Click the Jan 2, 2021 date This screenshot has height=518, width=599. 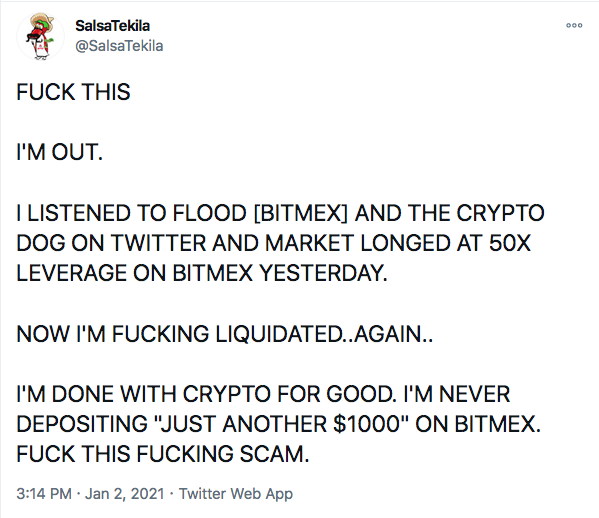click(125, 494)
